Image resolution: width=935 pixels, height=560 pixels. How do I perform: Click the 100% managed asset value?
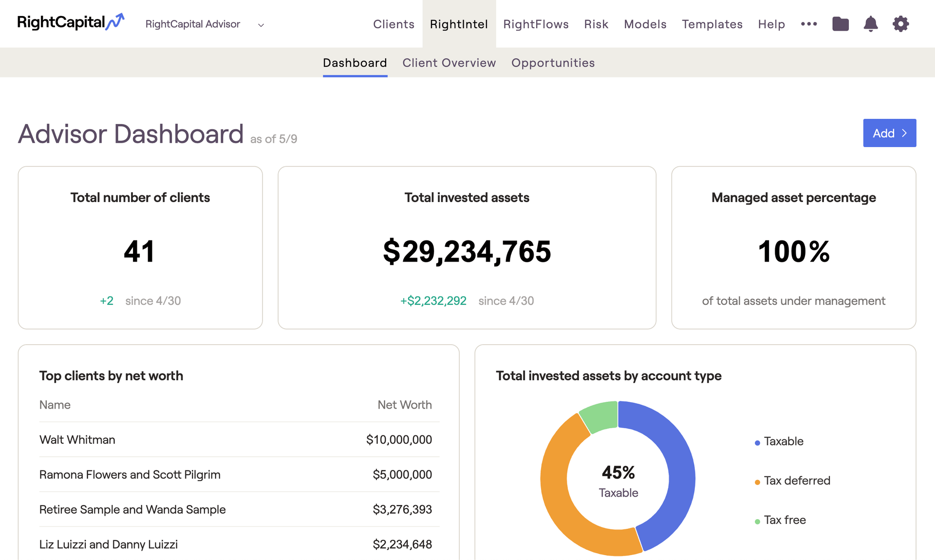(794, 251)
